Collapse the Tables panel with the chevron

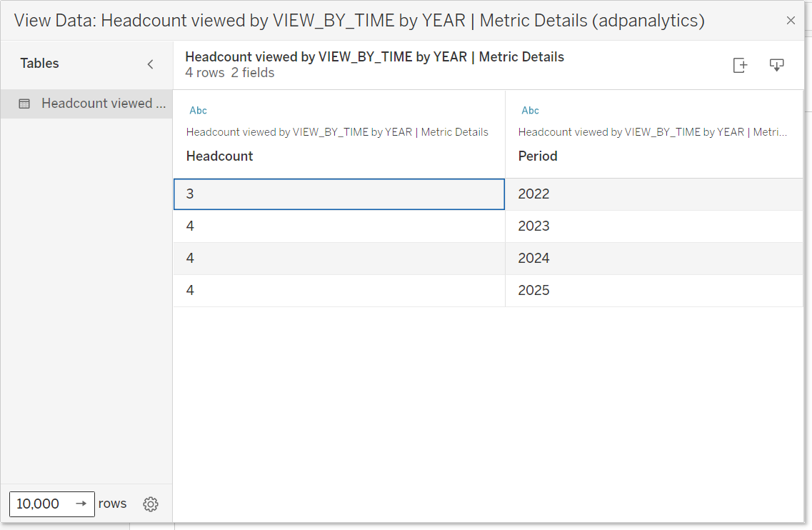click(x=150, y=64)
